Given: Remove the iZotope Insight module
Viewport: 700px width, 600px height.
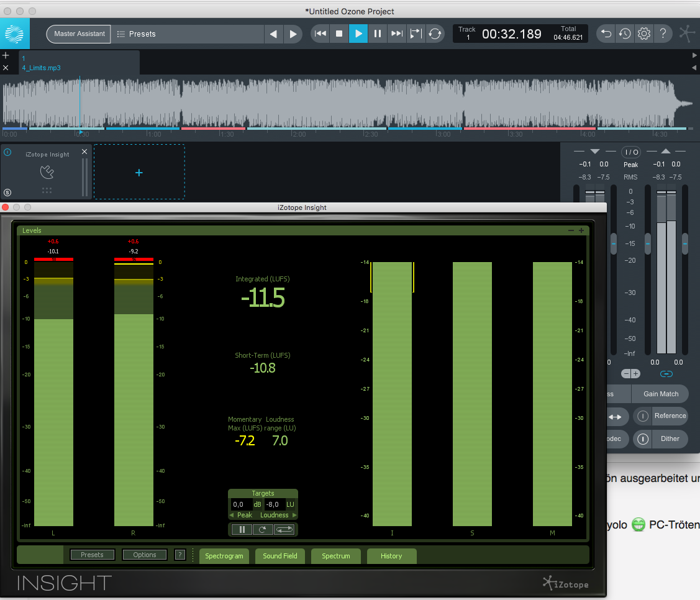Looking at the screenshot, I should click(84, 152).
